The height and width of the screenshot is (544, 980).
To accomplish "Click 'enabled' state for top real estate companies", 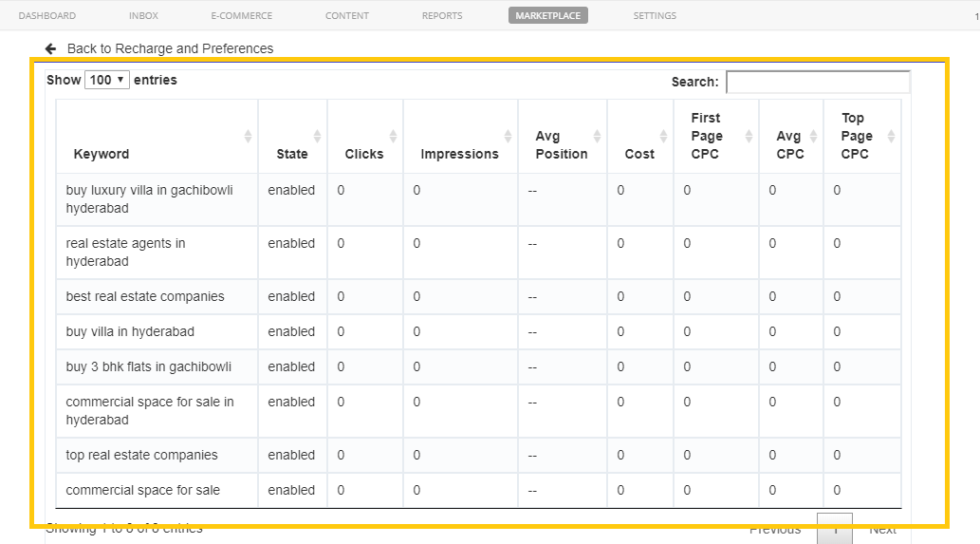I will pos(291,455).
